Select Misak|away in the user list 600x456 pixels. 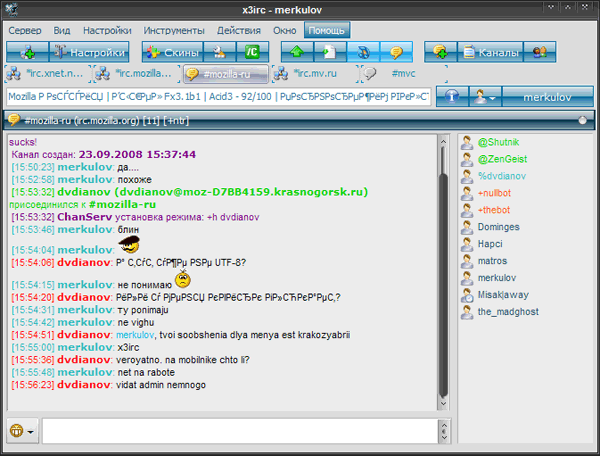pos(503,295)
